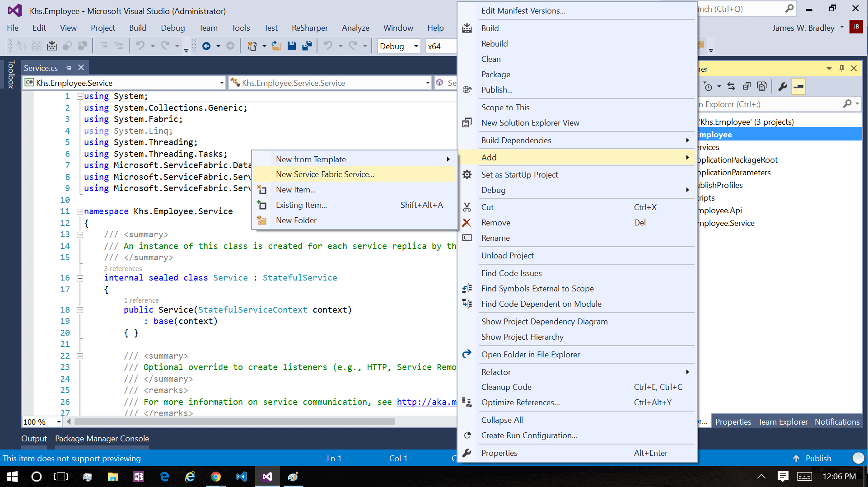Toggle Preview Selected Items button
Screen dimensions: 868x487
click(798, 86)
